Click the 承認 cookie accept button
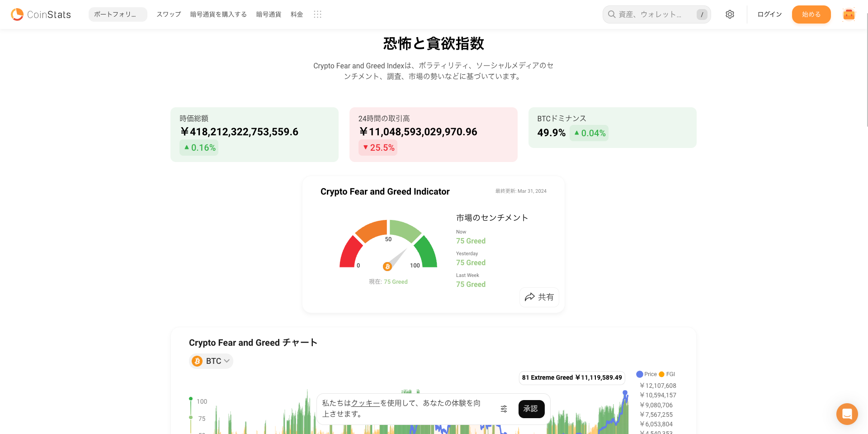This screenshot has height=434, width=868. (531, 409)
